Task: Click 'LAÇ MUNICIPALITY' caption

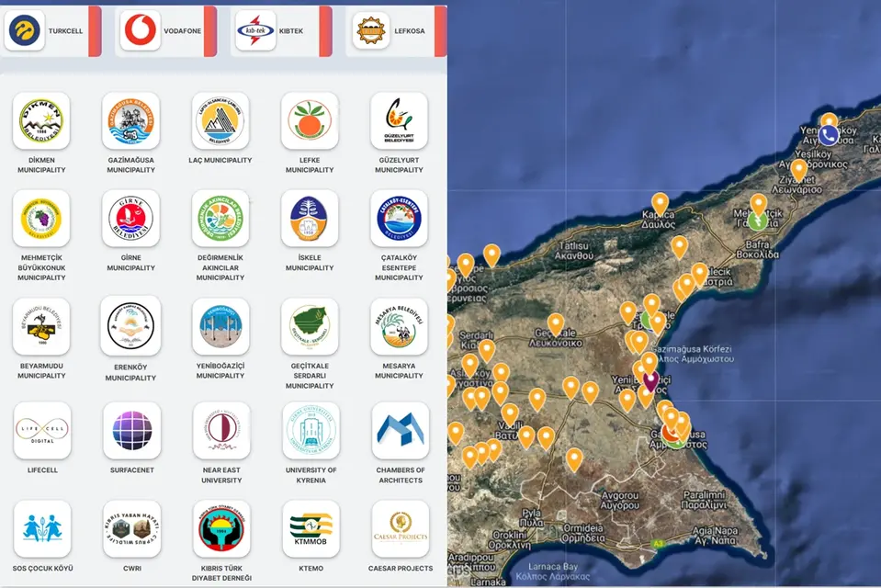Action: [220, 160]
